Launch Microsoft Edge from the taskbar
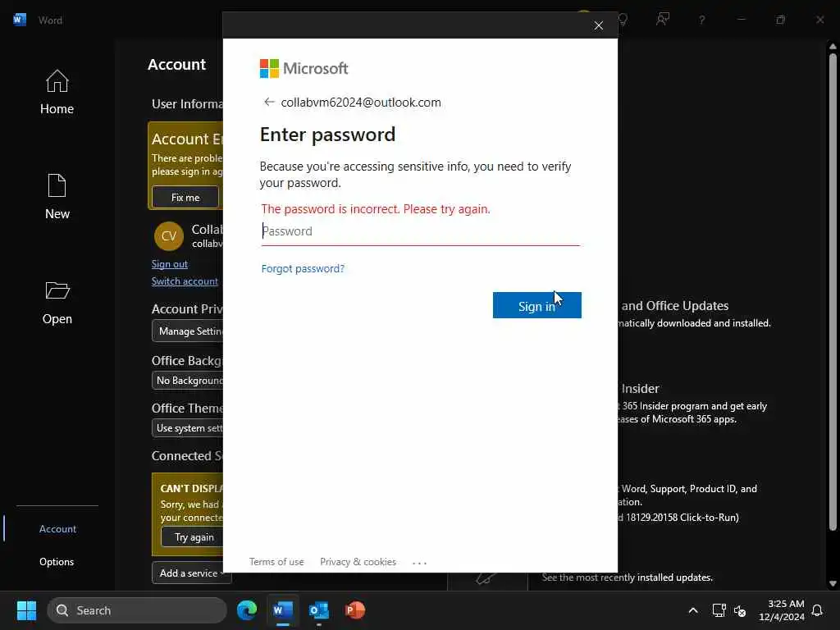The height and width of the screenshot is (630, 840). tap(247, 610)
